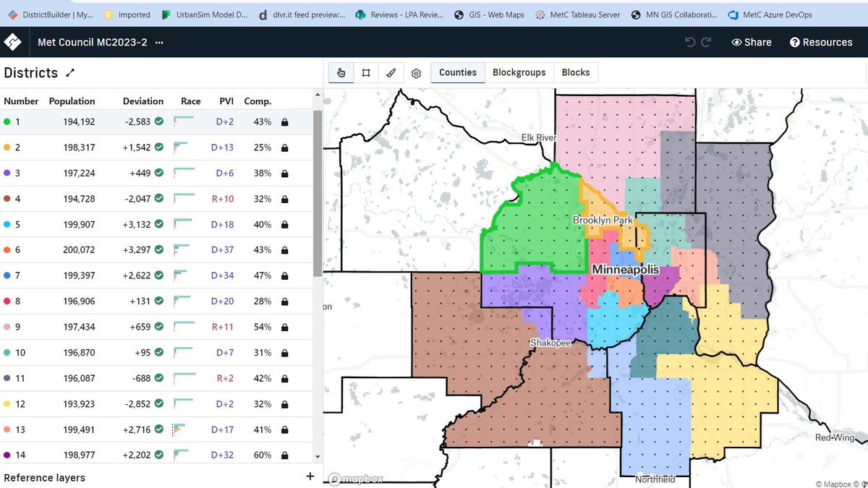Open UrbanSim Model bookmark
This screenshot has width=868, height=488.
tap(203, 14)
